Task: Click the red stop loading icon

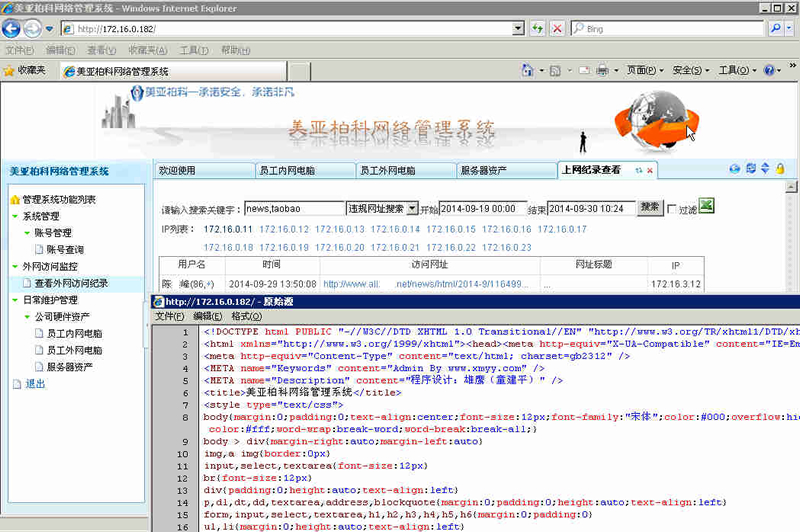Action: [557, 29]
